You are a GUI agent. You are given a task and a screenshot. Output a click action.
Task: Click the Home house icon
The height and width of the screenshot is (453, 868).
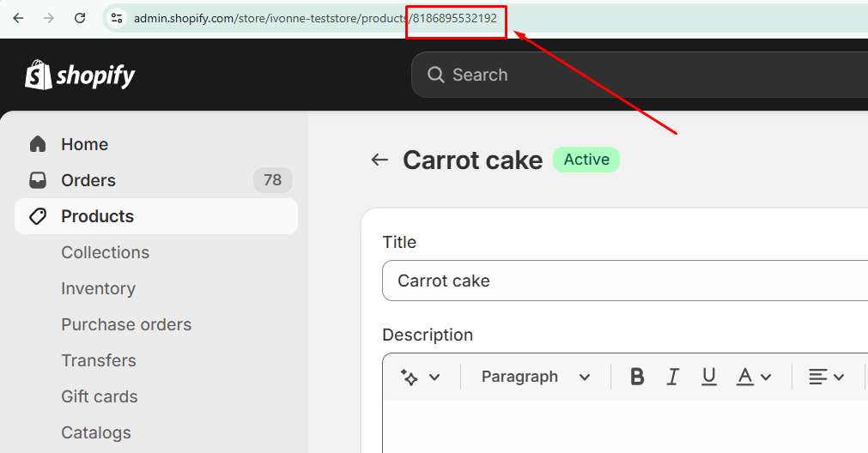tap(38, 144)
